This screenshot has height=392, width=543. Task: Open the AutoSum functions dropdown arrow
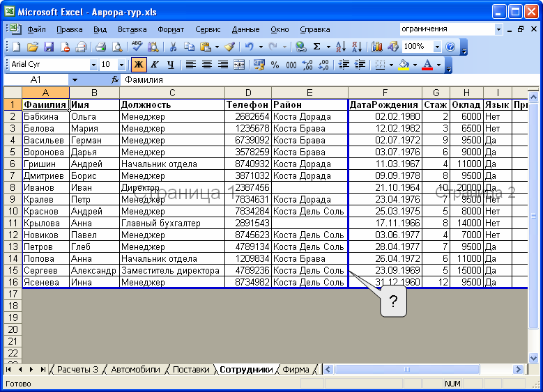tap(328, 47)
